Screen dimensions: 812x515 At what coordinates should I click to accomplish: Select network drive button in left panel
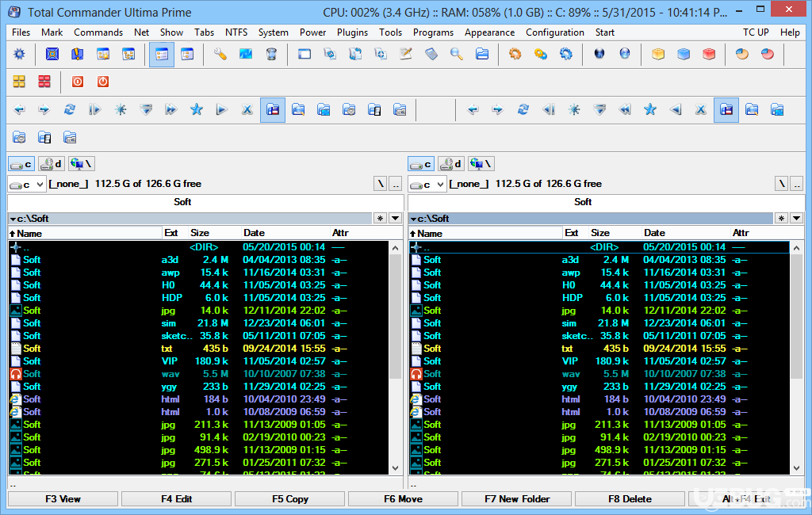pos(82,164)
